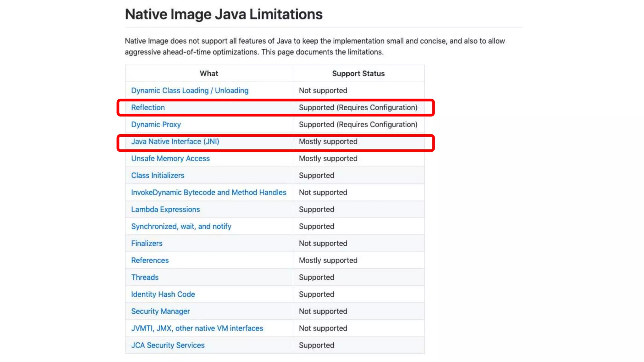This screenshot has height=362, width=644.
Task: Click the References link
Action: tap(150, 260)
